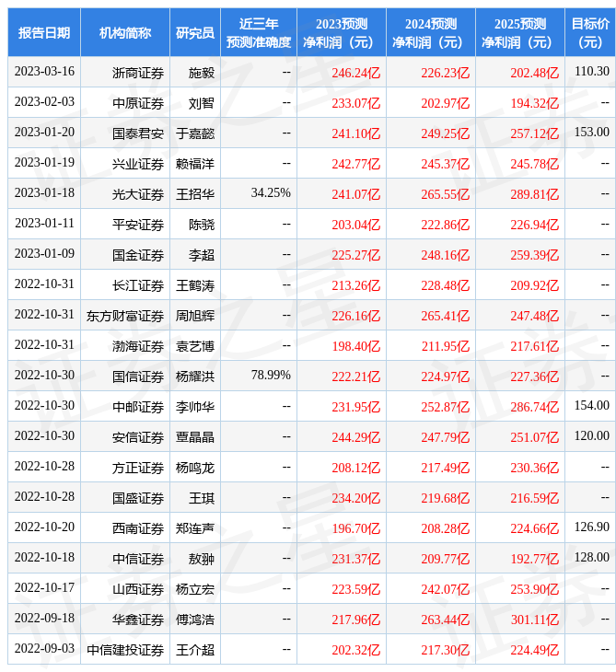616x672 pixels.
Task: Select the 东方财富证券 institution cell
Action: tap(125, 317)
